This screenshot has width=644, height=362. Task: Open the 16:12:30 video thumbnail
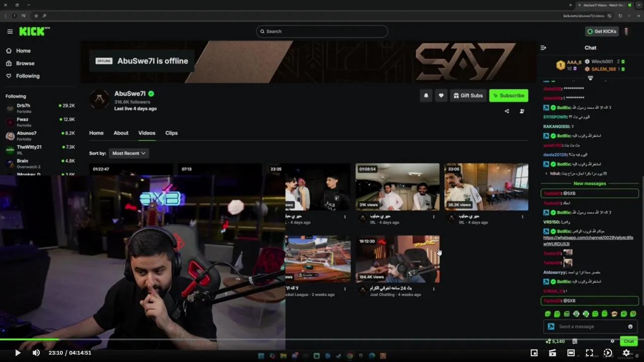397,259
